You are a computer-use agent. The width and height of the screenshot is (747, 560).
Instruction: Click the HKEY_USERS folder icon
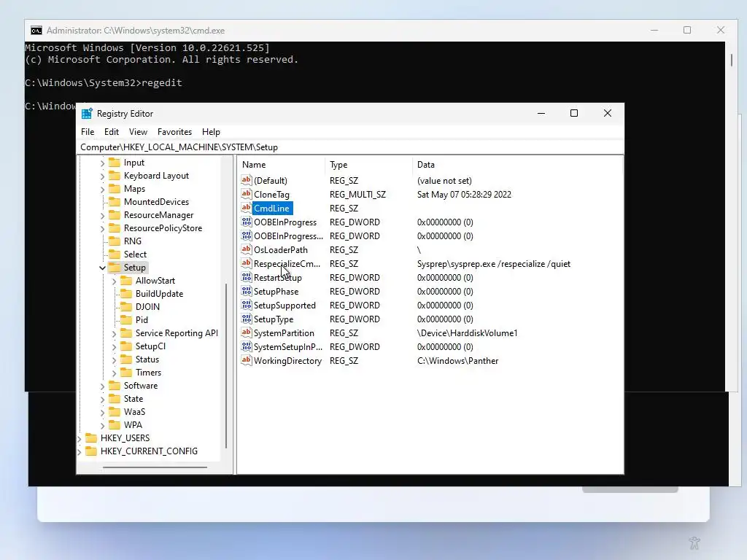[x=91, y=437]
